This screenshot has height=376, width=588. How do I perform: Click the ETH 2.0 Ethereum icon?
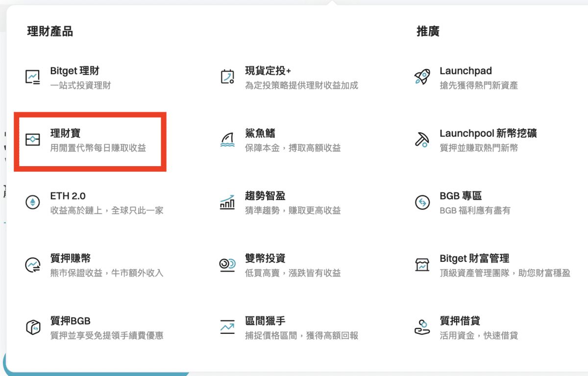(33, 201)
